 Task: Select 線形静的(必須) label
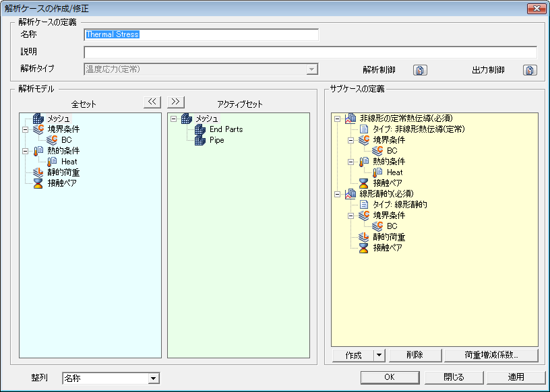point(386,193)
